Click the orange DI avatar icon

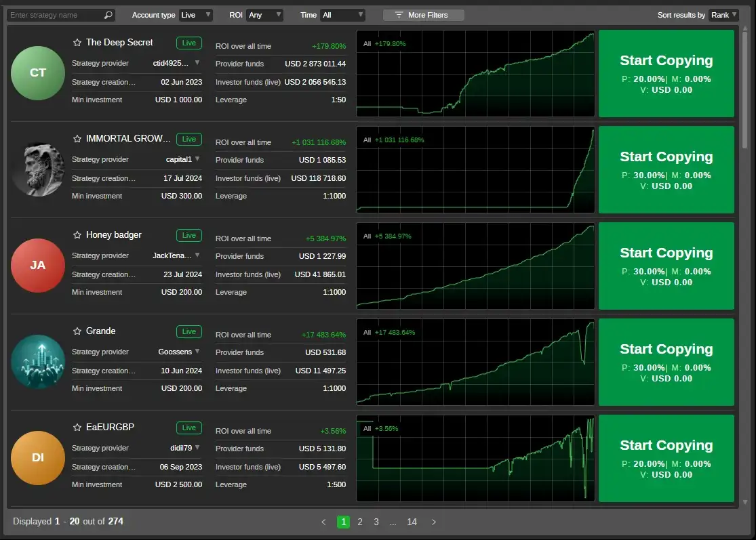click(38, 457)
